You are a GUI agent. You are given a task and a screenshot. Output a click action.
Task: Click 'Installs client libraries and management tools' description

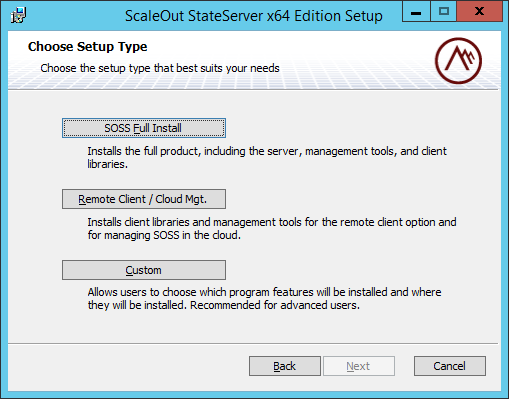point(272,228)
